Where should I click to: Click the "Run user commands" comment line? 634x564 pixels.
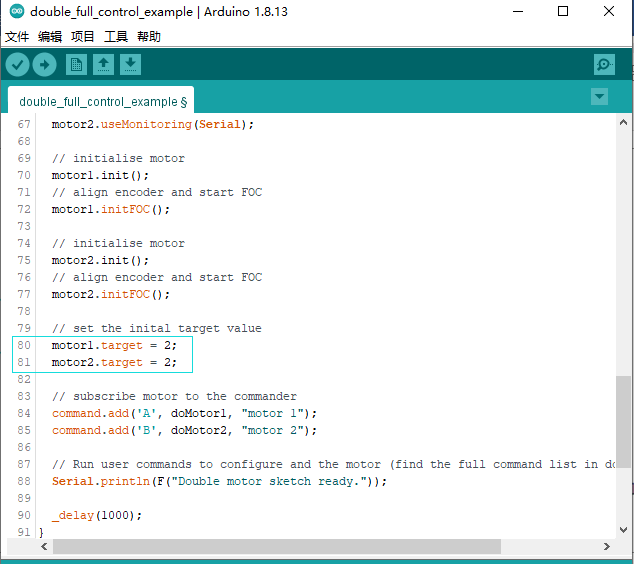[x=333, y=464]
